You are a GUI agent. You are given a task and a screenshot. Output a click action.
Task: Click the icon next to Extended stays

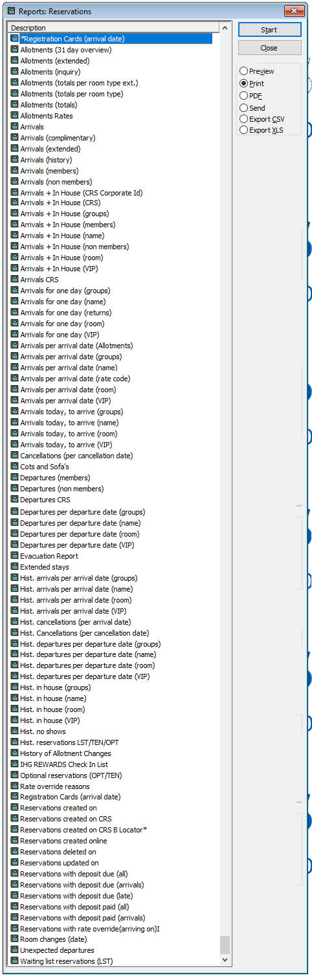[x=15, y=567]
